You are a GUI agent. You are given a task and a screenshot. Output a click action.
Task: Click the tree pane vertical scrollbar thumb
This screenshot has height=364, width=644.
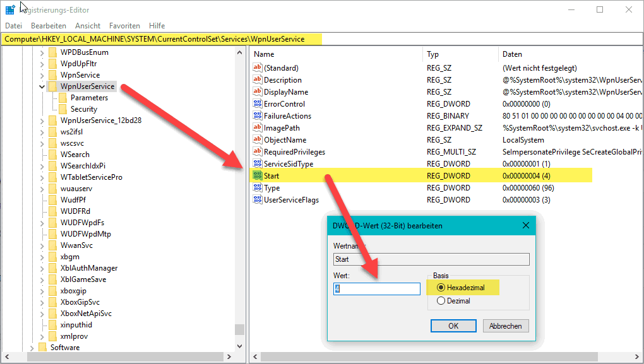[x=239, y=329]
